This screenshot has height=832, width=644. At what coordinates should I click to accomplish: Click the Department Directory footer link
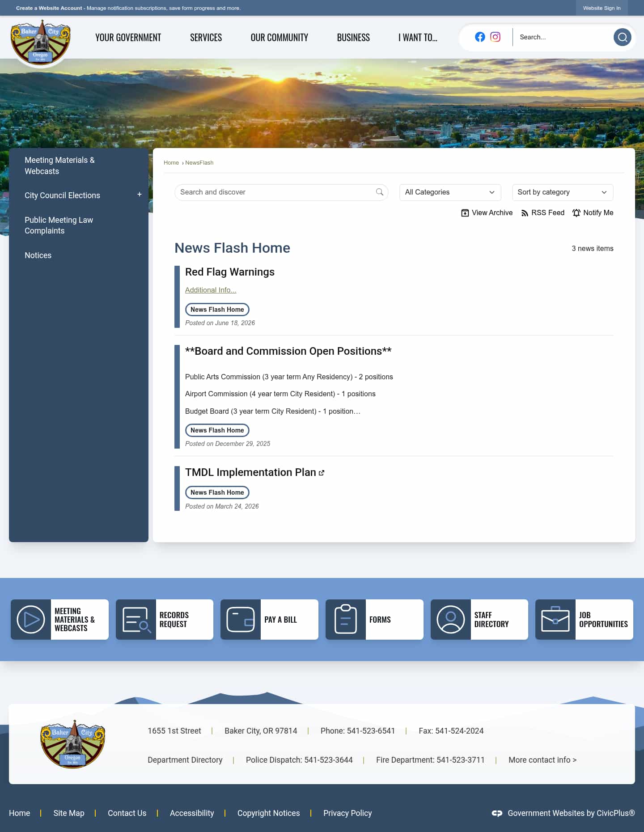185,760
